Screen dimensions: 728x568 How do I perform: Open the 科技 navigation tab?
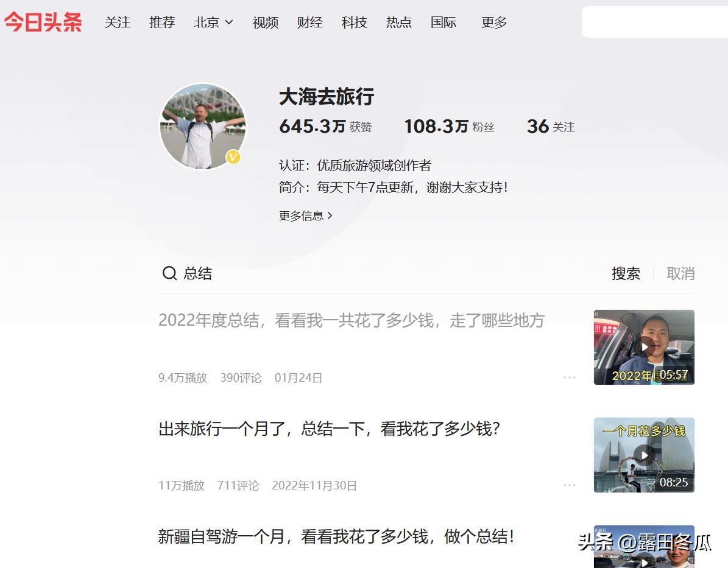coord(354,23)
